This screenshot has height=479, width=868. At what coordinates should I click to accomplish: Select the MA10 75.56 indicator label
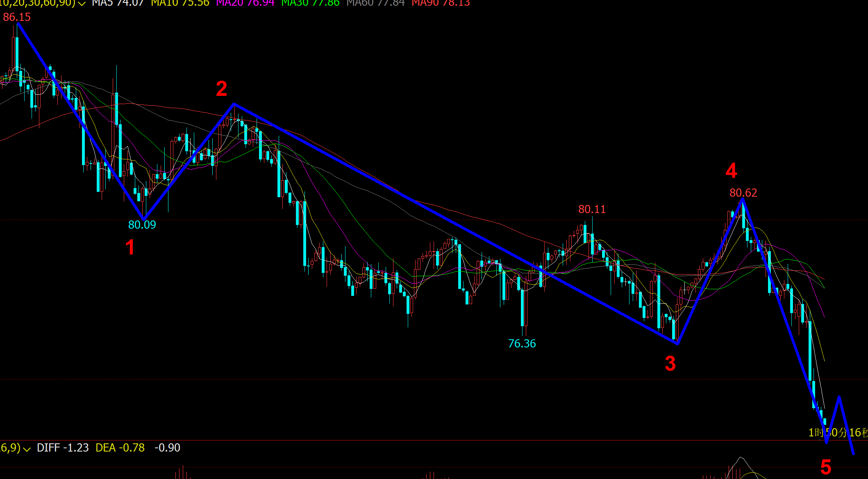coord(180,3)
